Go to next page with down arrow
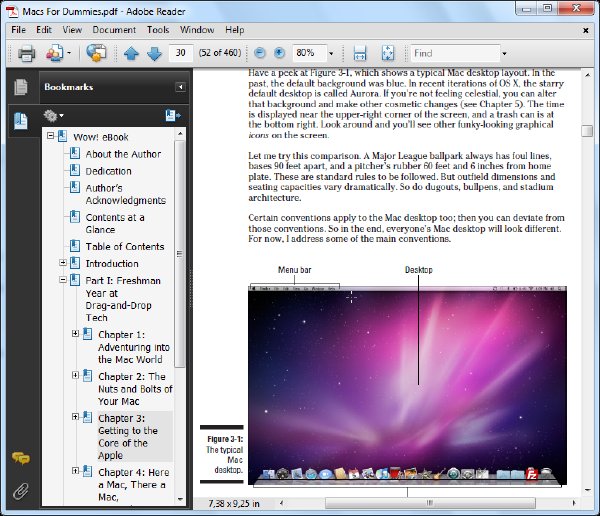The width and height of the screenshot is (600, 516). point(154,53)
